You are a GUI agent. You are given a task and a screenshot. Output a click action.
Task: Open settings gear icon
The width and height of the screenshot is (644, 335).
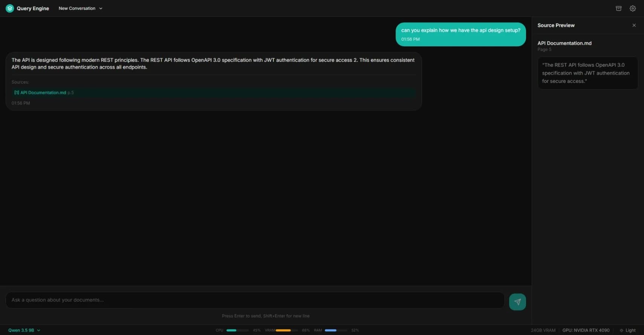tap(633, 8)
